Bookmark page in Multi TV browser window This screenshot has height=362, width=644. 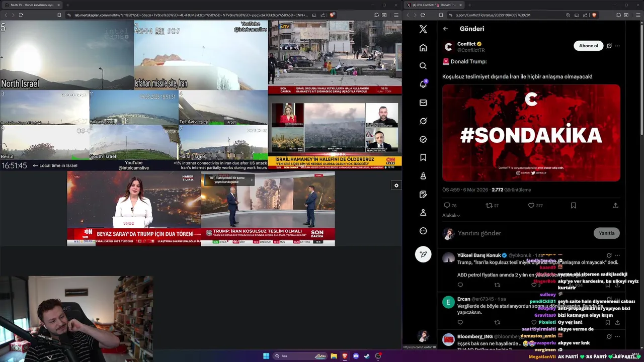tap(59, 15)
